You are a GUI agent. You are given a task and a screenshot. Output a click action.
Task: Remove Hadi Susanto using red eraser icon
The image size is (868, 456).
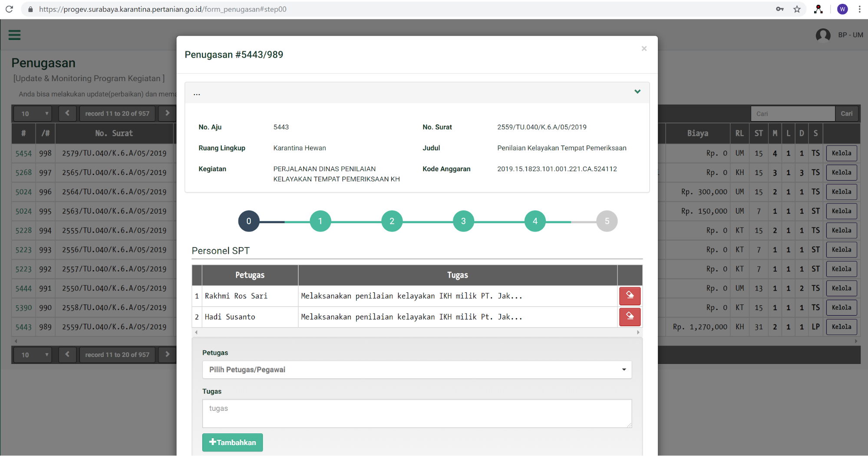[629, 317]
